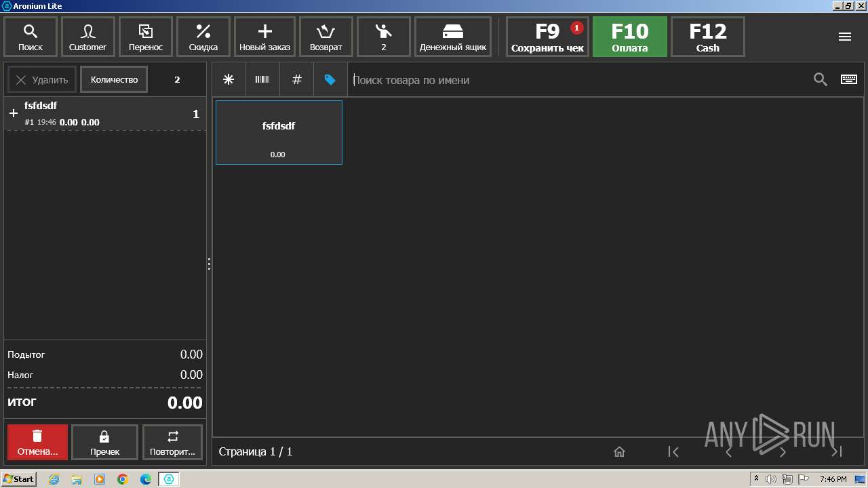868x488 pixels.
Task: Add the fsfdsdf product tile
Action: 279,132
